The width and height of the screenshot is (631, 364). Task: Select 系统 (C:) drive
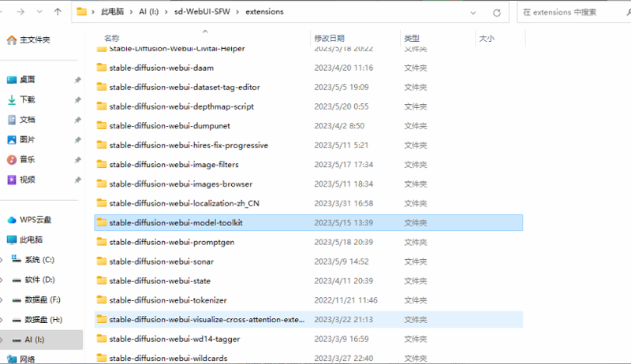[33, 259]
